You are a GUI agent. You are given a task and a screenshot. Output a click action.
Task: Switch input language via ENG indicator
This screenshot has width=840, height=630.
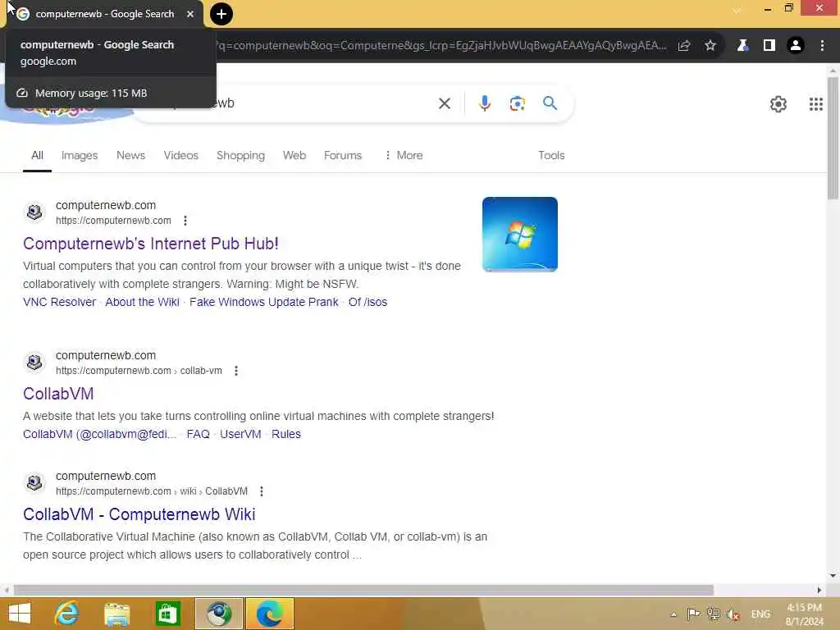(760, 614)
